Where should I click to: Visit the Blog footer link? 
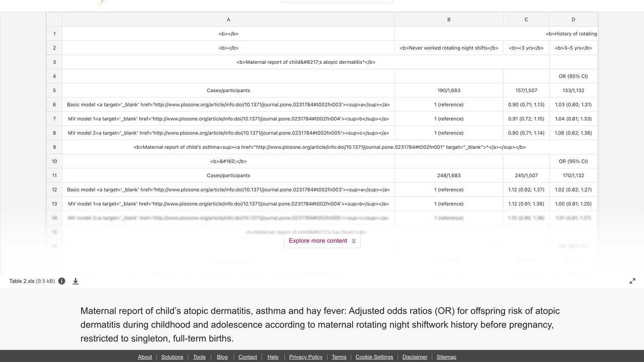pos(222,357)
